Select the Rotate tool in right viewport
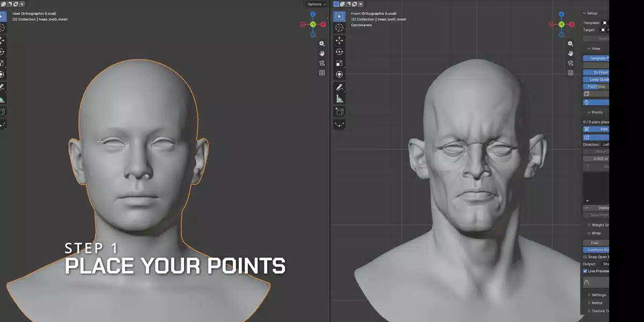 point(339,52)
